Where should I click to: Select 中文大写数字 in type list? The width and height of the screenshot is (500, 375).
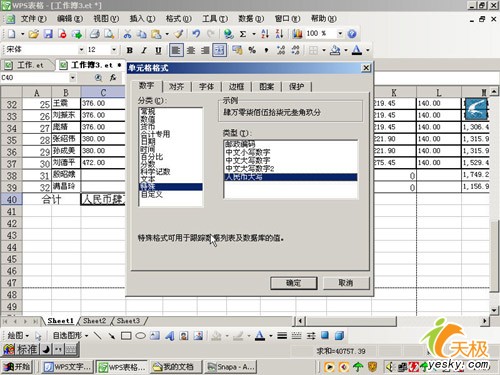[248, 160]
